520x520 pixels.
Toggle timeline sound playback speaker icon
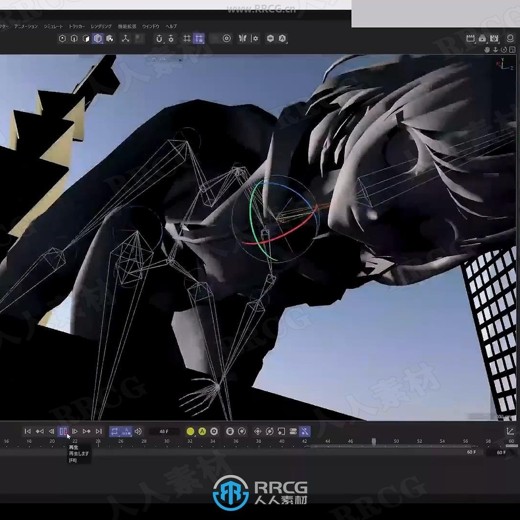pyautogui.click(x=138, y=431)
